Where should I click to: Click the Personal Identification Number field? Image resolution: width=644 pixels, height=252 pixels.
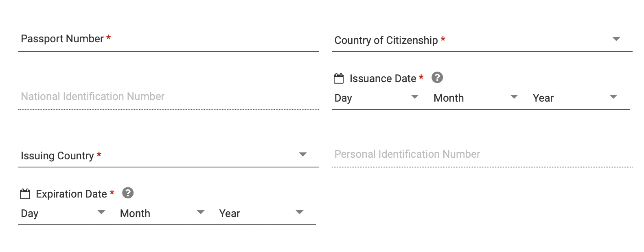tap(482, 155)
